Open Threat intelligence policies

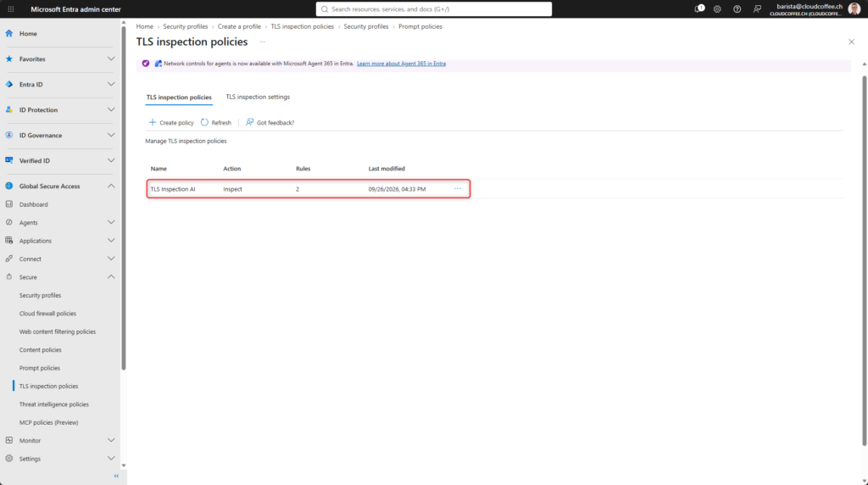[x=53, y=404]
